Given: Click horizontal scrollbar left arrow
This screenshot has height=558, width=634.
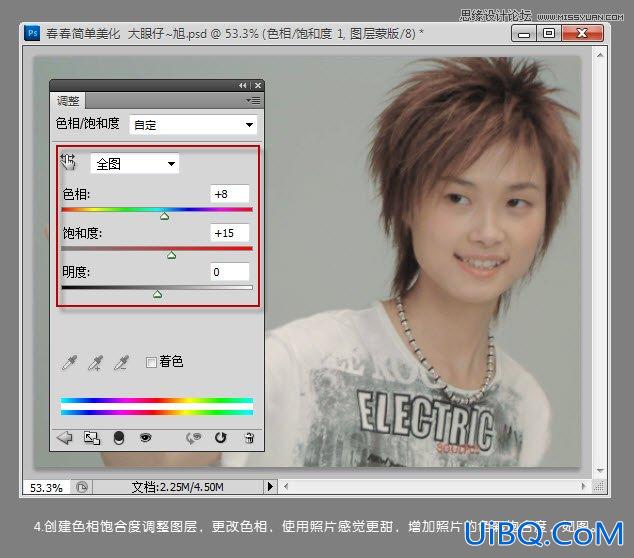Looking at the screenshot, I should click(285, 486).
